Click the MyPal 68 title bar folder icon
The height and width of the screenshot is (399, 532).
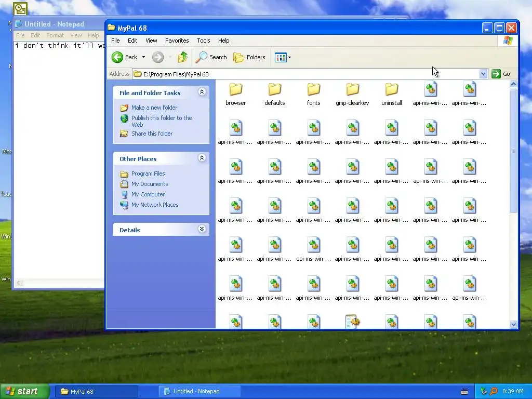[111, 28]
